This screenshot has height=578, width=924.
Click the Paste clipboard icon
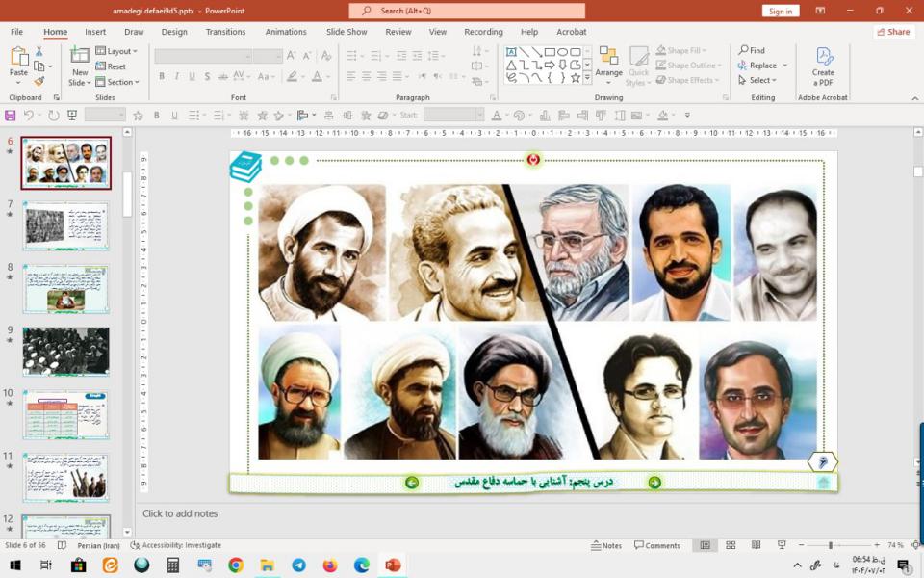coord(18,57)
